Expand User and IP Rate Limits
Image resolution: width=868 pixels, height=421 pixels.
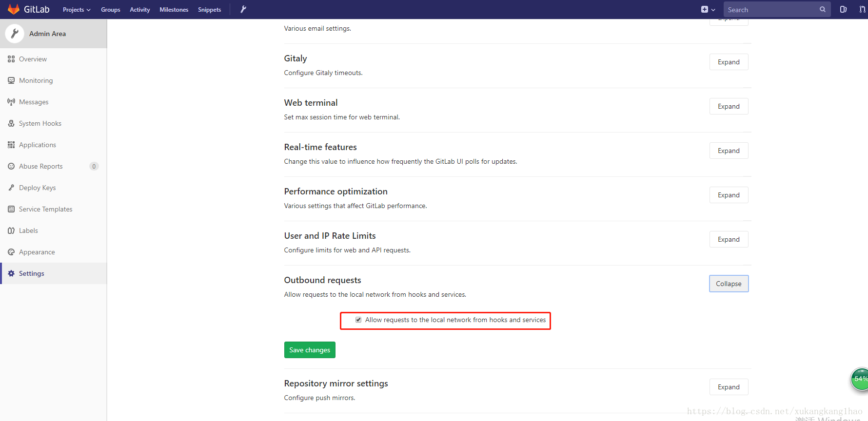click(x=729, y=239)
